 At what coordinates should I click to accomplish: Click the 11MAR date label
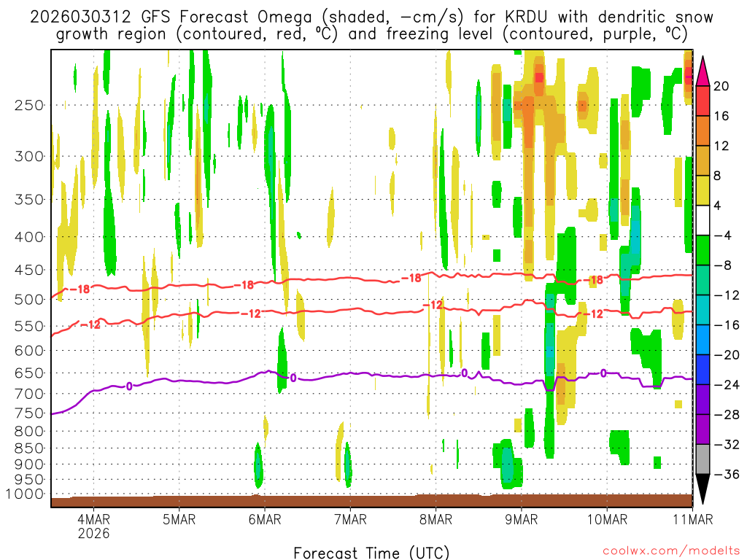(x=693, y=519)
